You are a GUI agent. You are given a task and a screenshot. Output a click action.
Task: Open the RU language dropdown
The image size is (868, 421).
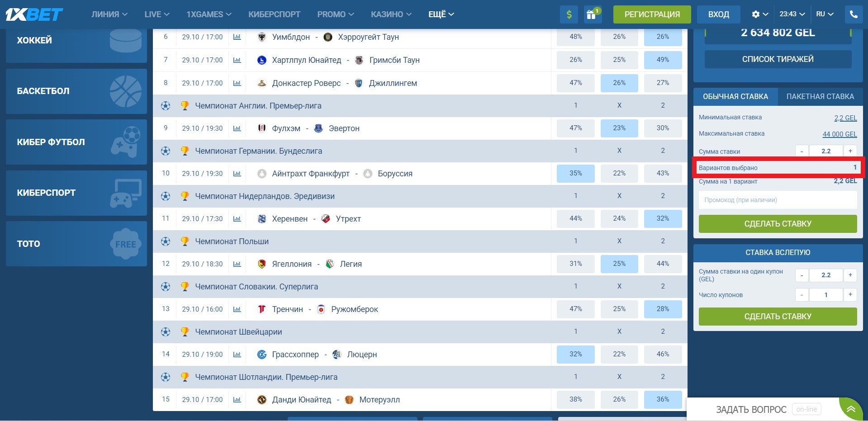tap(825, 14)
